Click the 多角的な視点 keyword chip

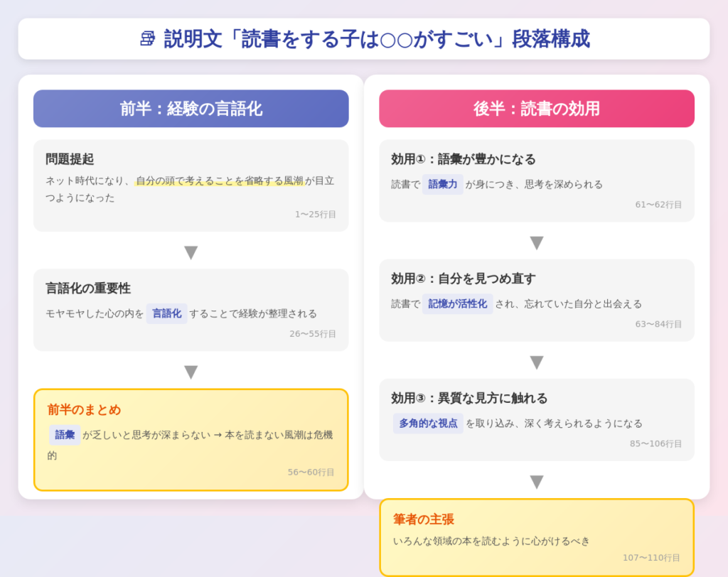(x=428, y=423)
